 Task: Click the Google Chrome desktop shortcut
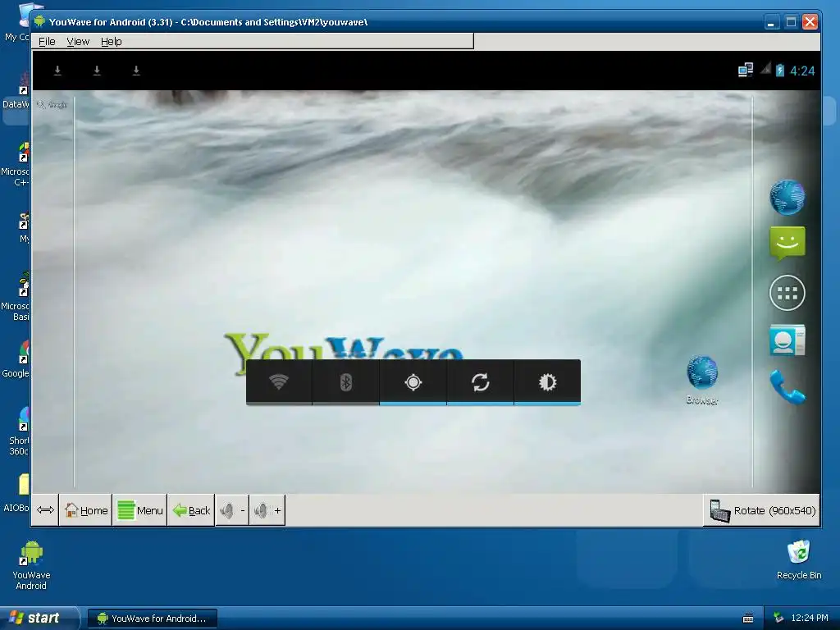coord(16,359)
